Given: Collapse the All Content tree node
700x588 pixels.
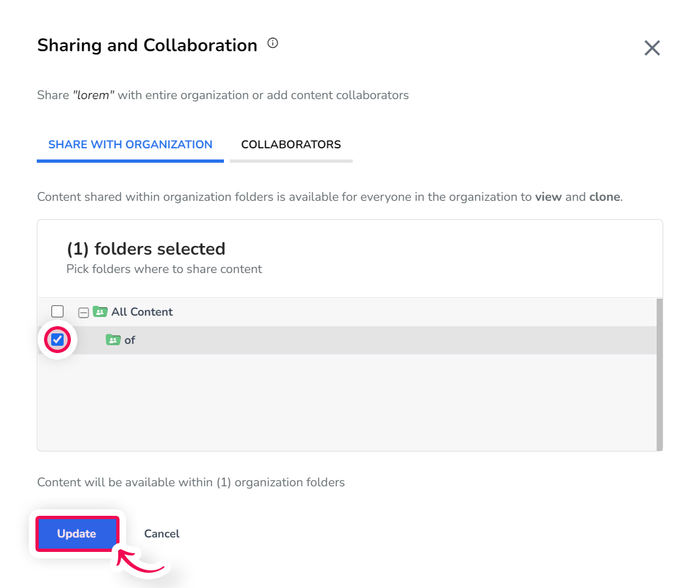Looking at the screenshot, I should [83, 312].
